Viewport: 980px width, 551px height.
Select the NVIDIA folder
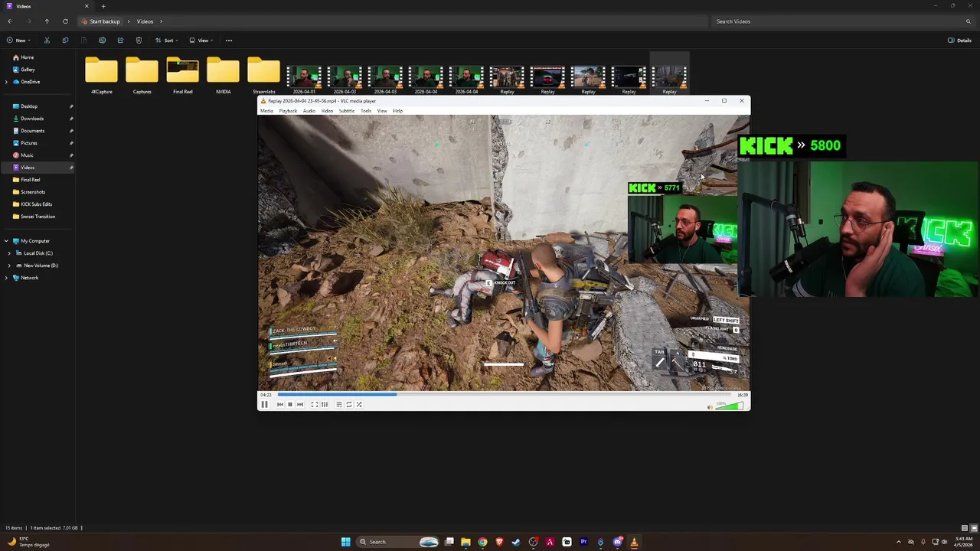[x=223, y=74]
